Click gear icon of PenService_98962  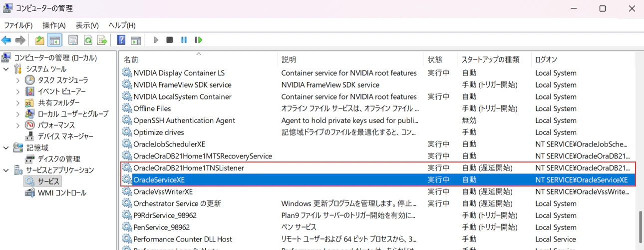coord(127,227)
